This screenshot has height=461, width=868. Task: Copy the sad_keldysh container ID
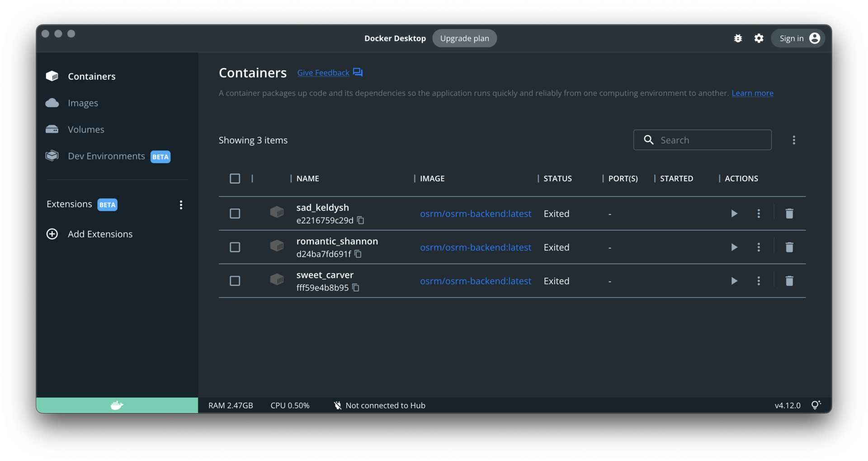360,220
